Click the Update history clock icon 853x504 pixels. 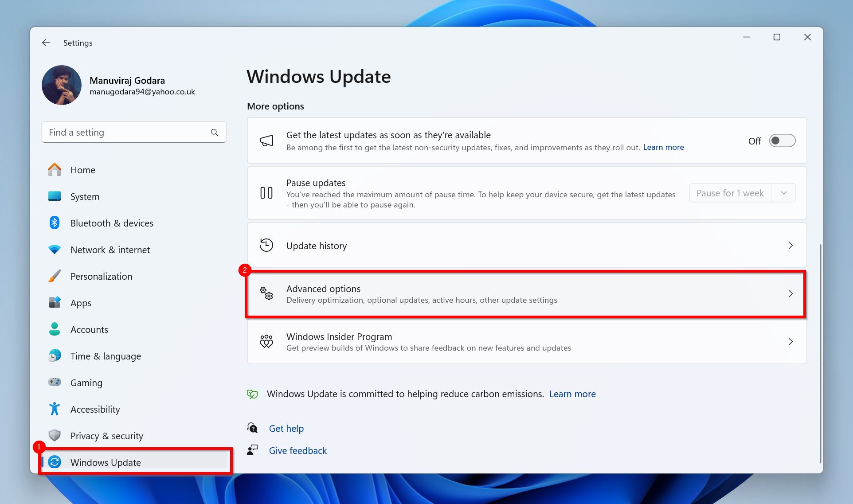pos(266,245)
